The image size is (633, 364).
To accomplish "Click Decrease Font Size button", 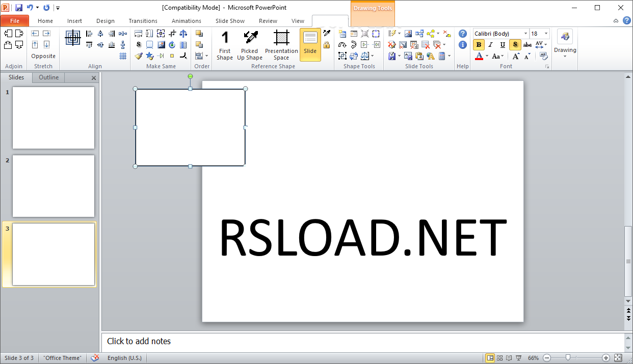I will (x=527, y=56).
